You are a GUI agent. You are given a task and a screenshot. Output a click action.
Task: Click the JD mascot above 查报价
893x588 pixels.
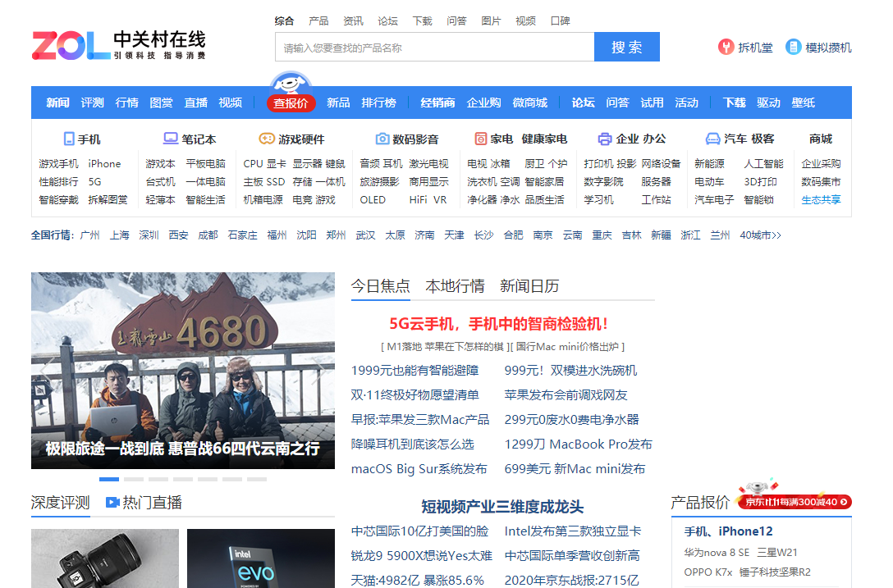point(291,83)
